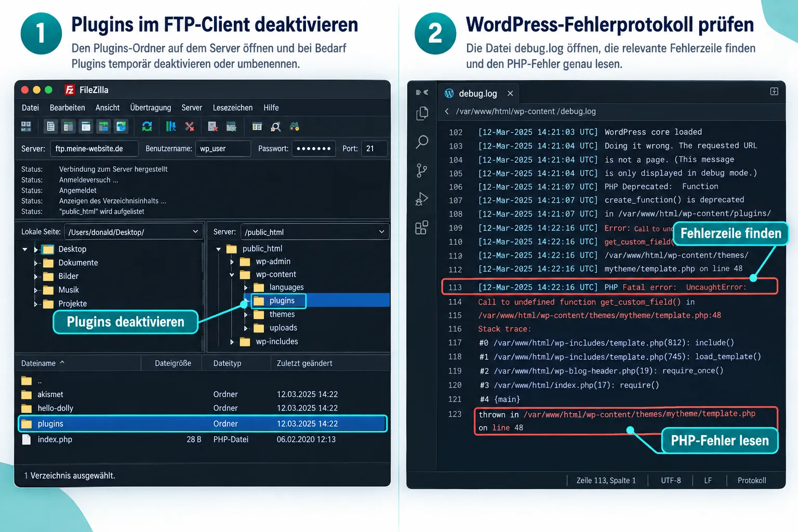Image resolution: width=798 pixels, height=532 pixels.
Task: Open the Lokale Seite path dropdown
Action: coord(195,232)
